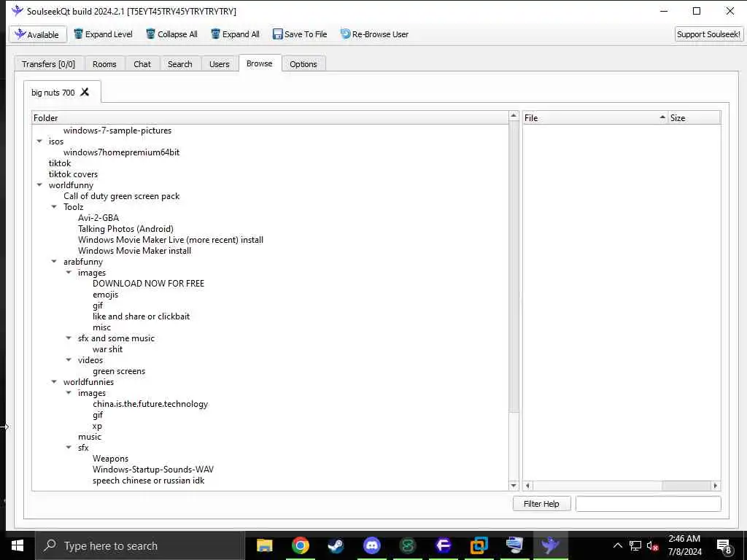Click the Support Soulseek! button

[x=708, y=34]
